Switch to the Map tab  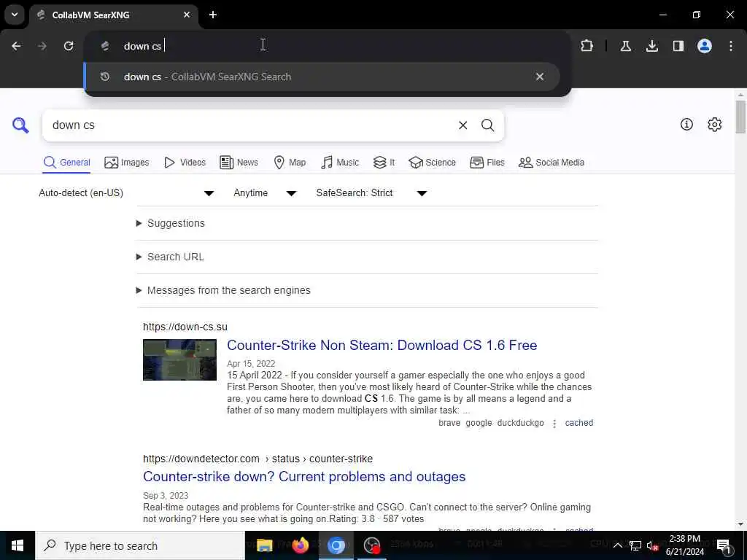(290, 163)
